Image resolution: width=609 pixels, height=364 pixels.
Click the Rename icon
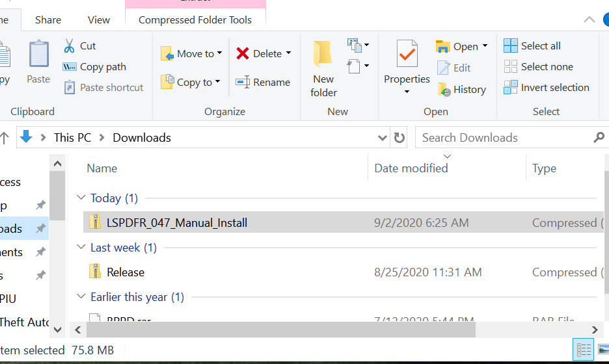[243, 83]
